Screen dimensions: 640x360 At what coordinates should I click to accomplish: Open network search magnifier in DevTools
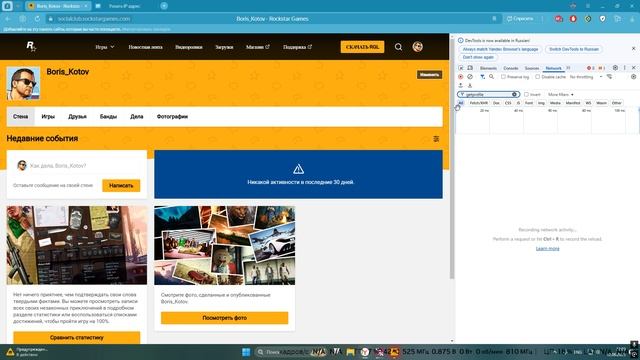point(491,77)
